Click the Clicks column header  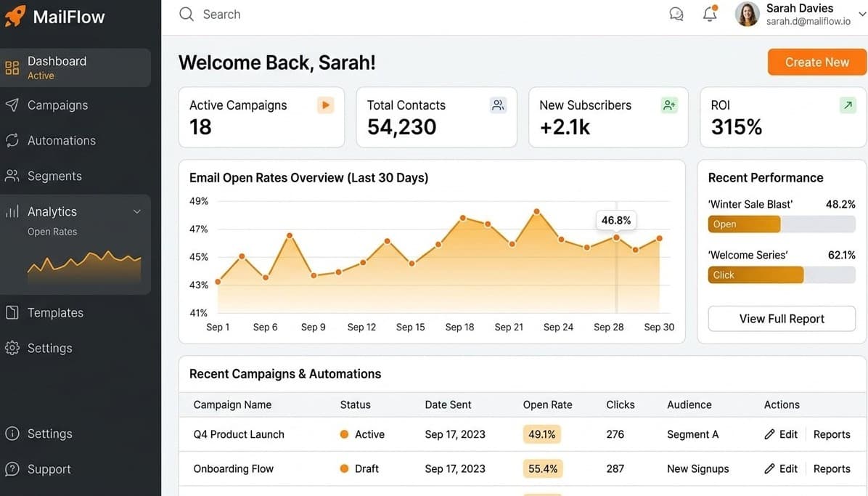pyautogui.click(x=620, y=404)
